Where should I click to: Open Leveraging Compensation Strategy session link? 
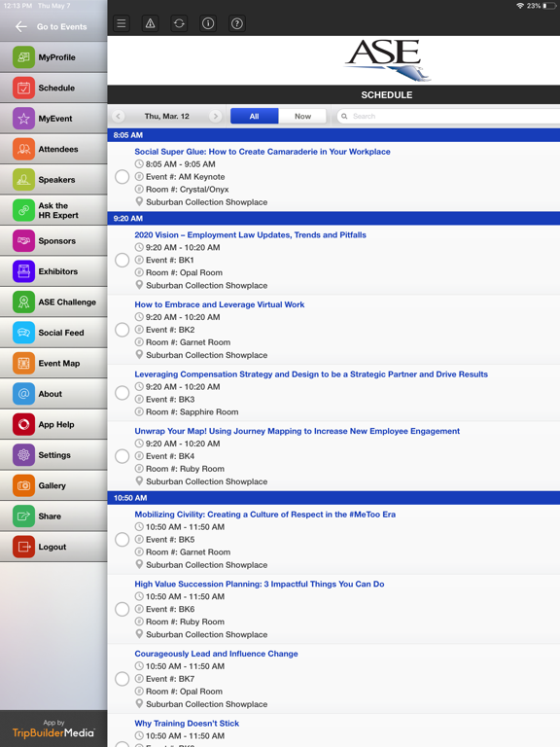[311, 374]
